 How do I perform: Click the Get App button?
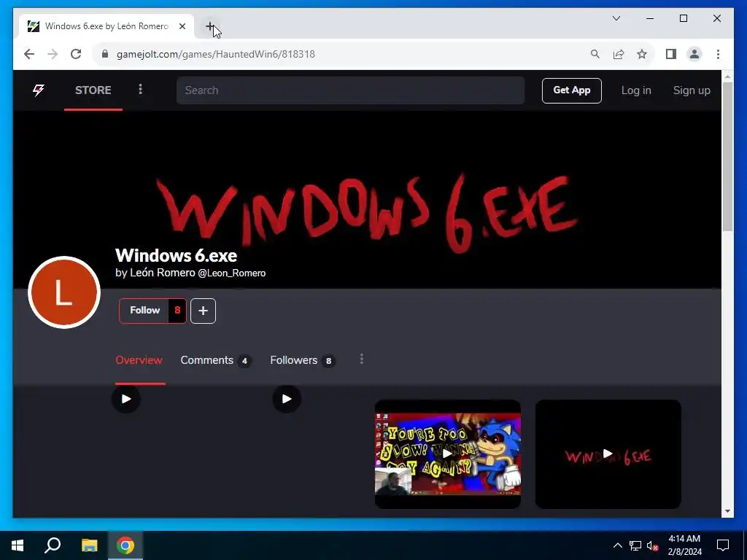pyautogui.click(x=572, y=90)
